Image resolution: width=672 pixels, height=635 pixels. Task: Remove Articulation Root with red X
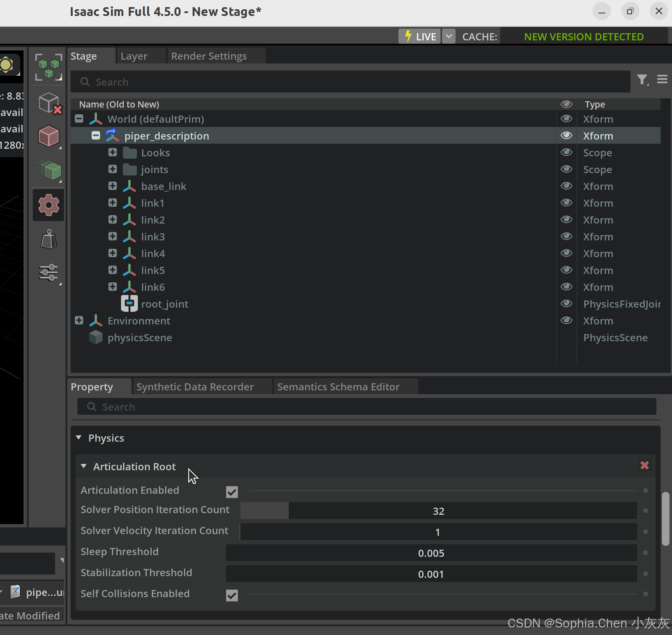[645, 465]
